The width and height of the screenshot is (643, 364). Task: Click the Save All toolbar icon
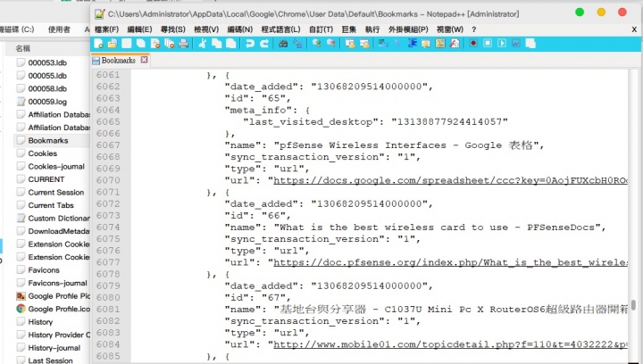coord(141,44)
